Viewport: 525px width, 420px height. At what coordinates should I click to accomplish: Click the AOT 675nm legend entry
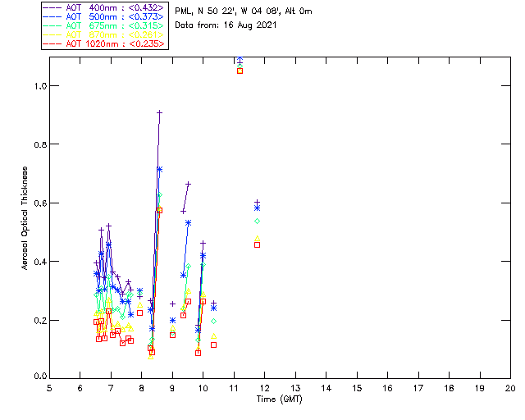click(104, 25)
